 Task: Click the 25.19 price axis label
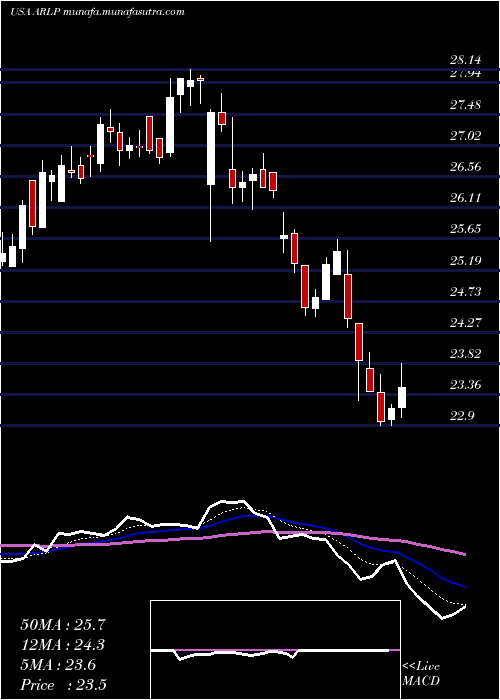coord(466,260)
